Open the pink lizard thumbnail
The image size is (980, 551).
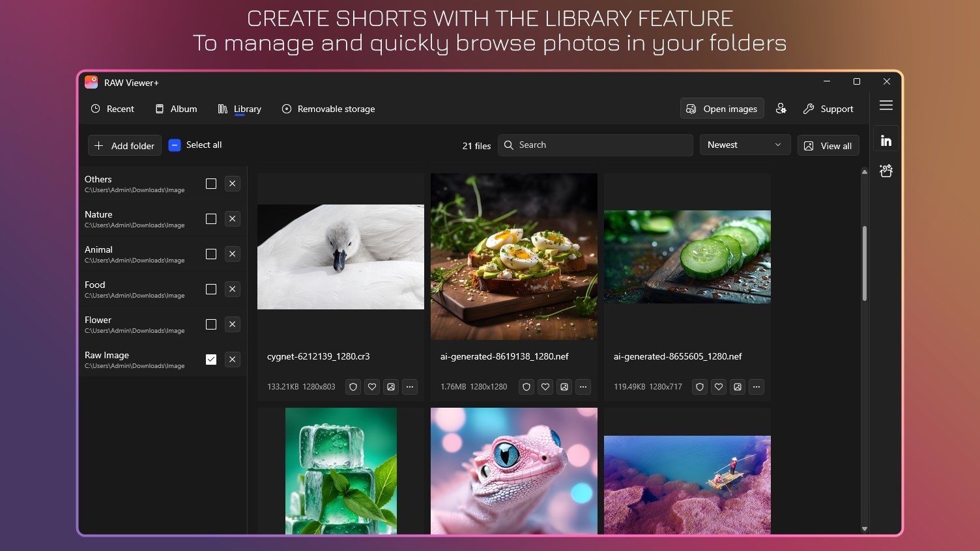514,471
